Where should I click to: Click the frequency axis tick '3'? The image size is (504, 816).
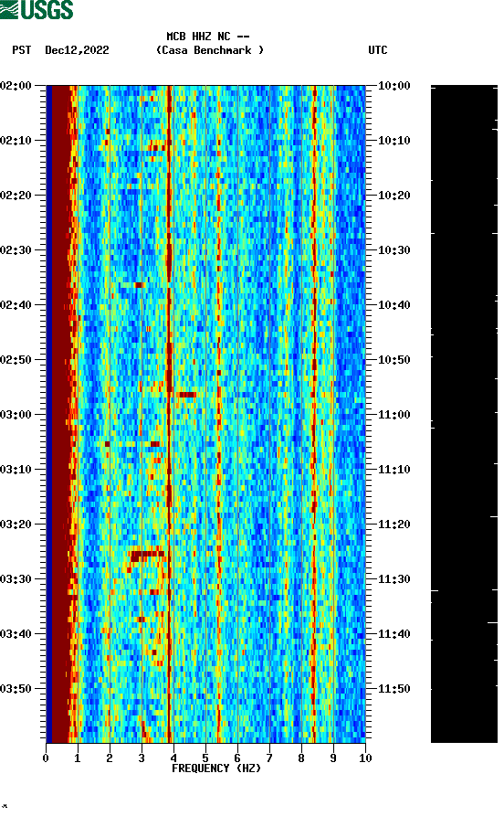point(142,758)
